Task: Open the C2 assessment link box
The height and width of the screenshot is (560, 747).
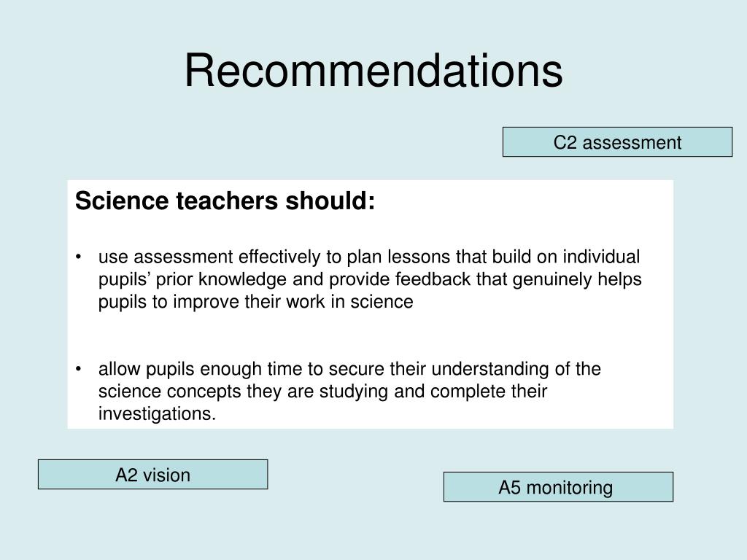Action: tap(617, 142)
